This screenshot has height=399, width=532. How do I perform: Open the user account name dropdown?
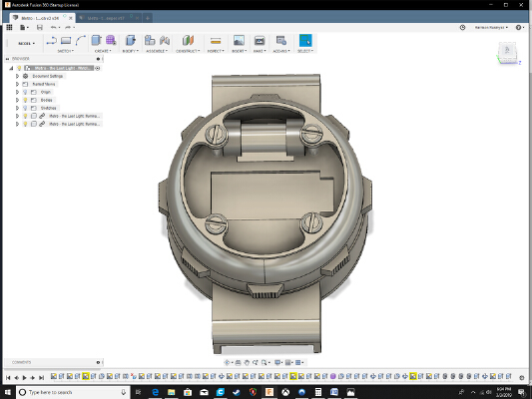pyautogui.click(x=491, y=28)
